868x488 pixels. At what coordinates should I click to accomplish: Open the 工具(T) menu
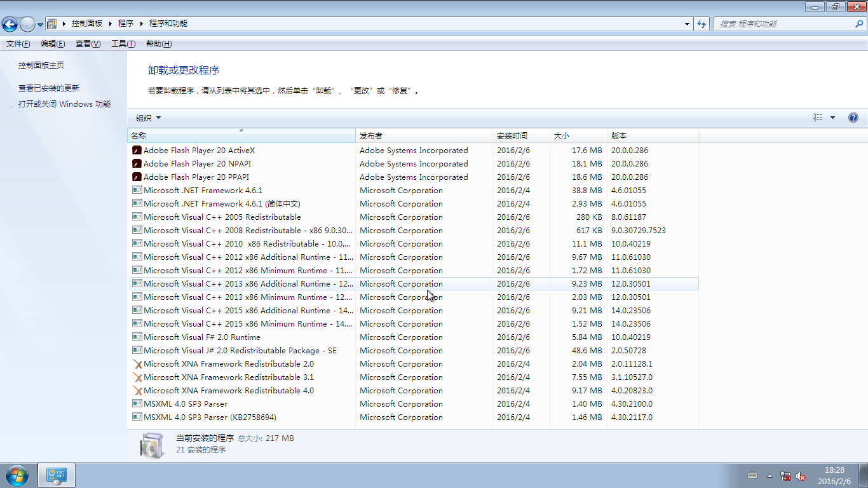click(123, 44)
